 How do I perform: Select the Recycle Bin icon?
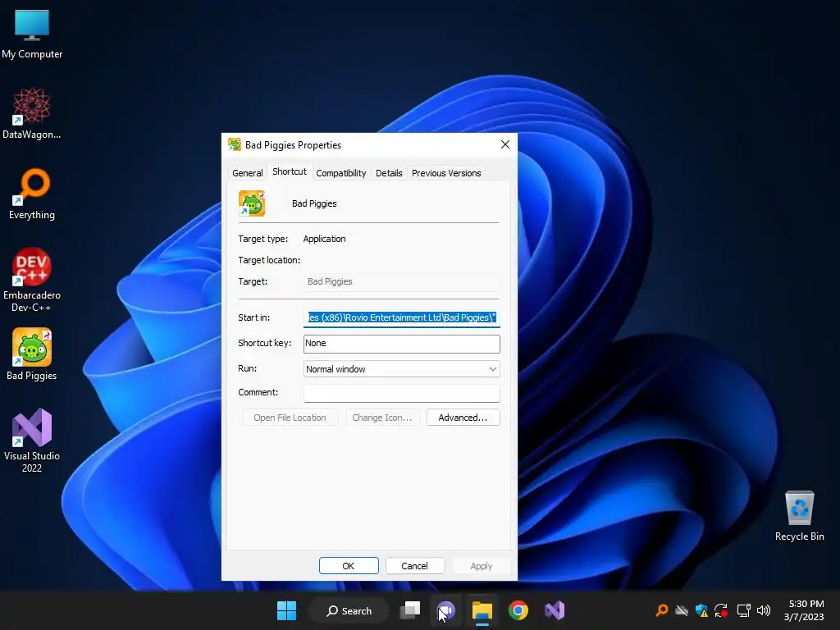tap(799, 515)
